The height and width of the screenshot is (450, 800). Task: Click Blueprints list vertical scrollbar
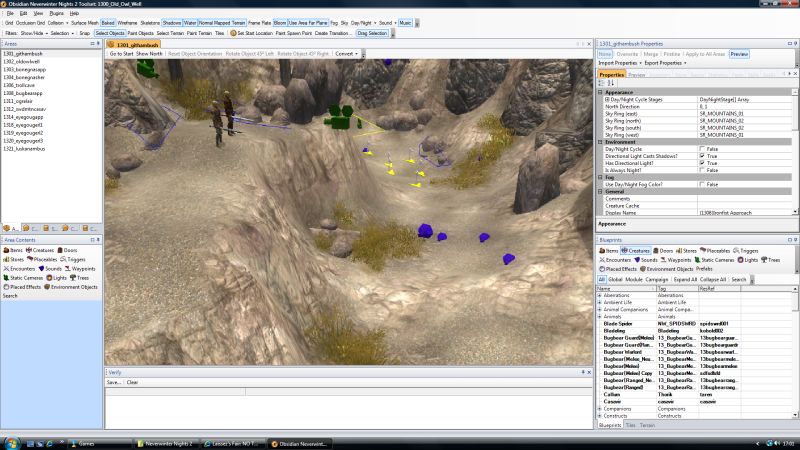tap(795, 352)
